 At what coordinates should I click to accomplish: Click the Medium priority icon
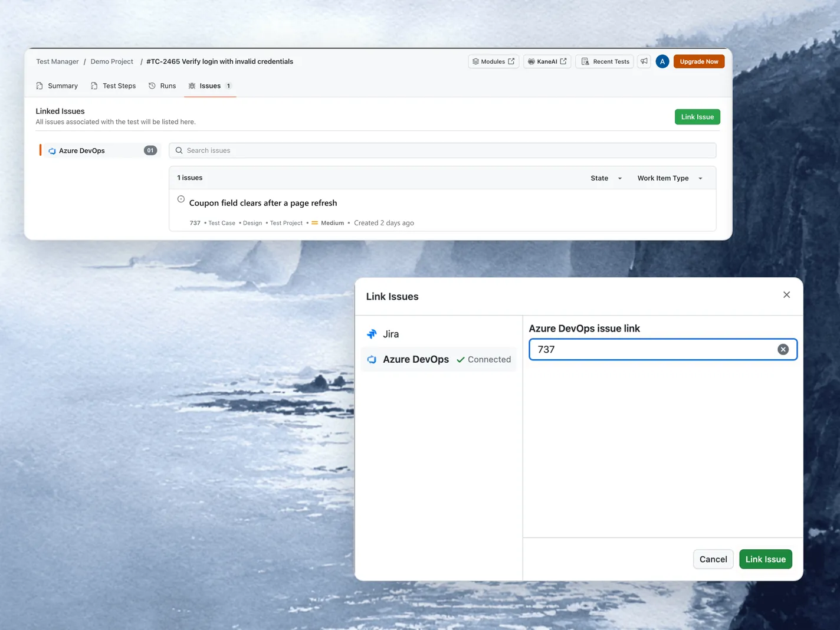pyautogui.click(x=315, y=223)
